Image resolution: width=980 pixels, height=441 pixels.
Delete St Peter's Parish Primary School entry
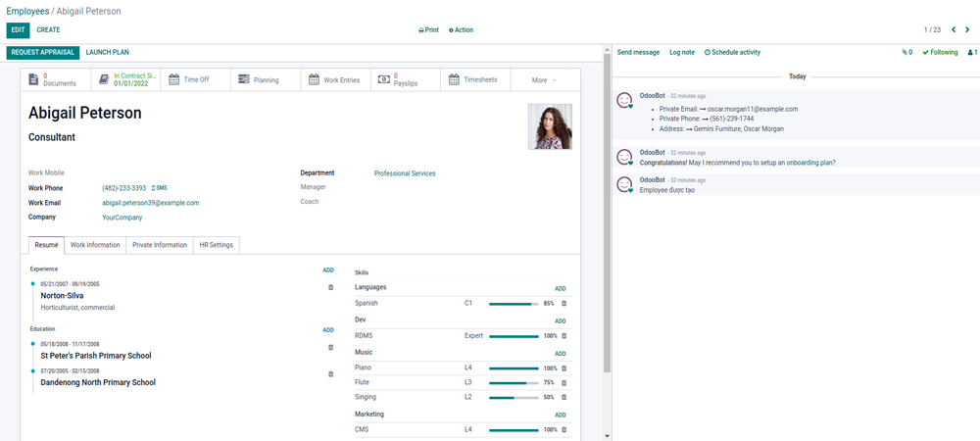pyautogui.click(x=330, y=347)
